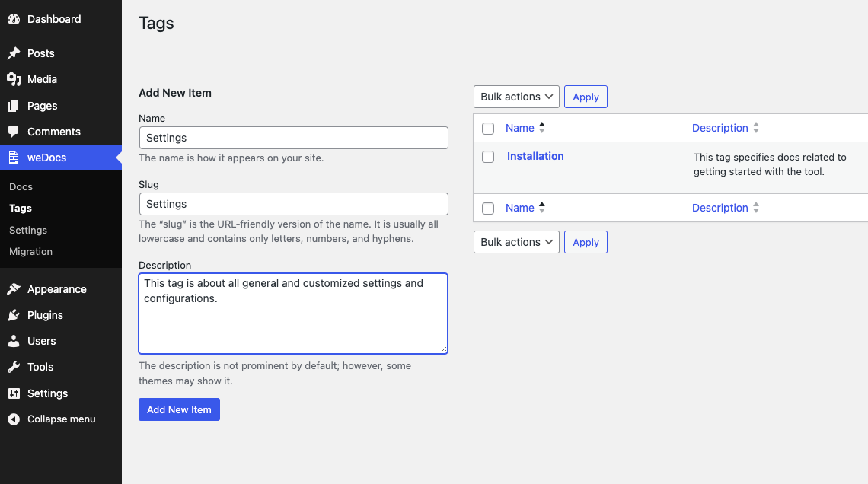This screenshot has width=868, height=484.
Task: Open the bottom Bulk actions dropdown
Action: (516, 242)
